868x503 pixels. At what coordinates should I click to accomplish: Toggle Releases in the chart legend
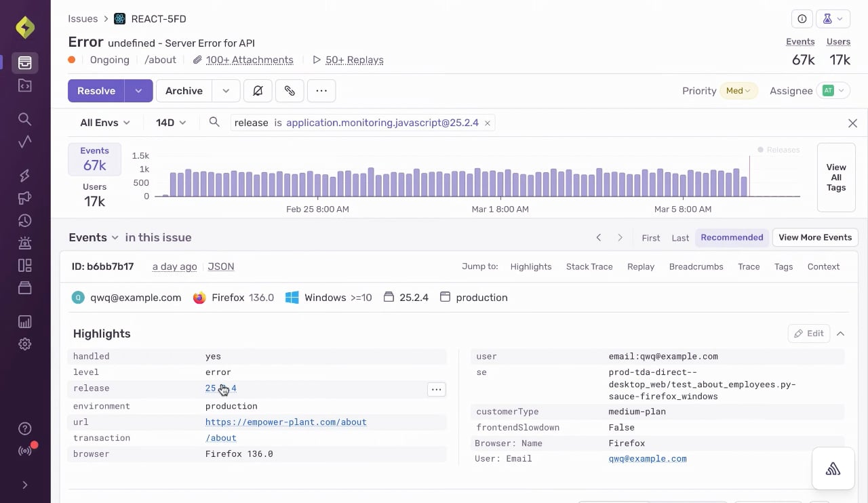778,150
